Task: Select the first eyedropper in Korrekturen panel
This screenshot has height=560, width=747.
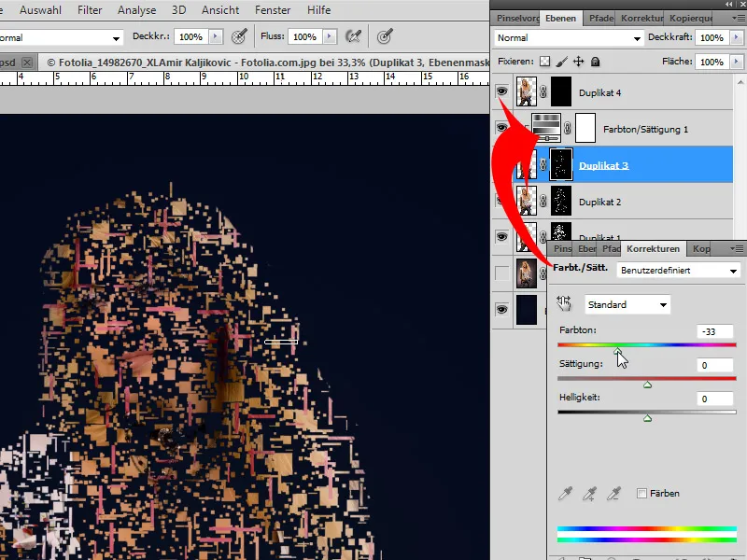Action: [x=565, y=494]
